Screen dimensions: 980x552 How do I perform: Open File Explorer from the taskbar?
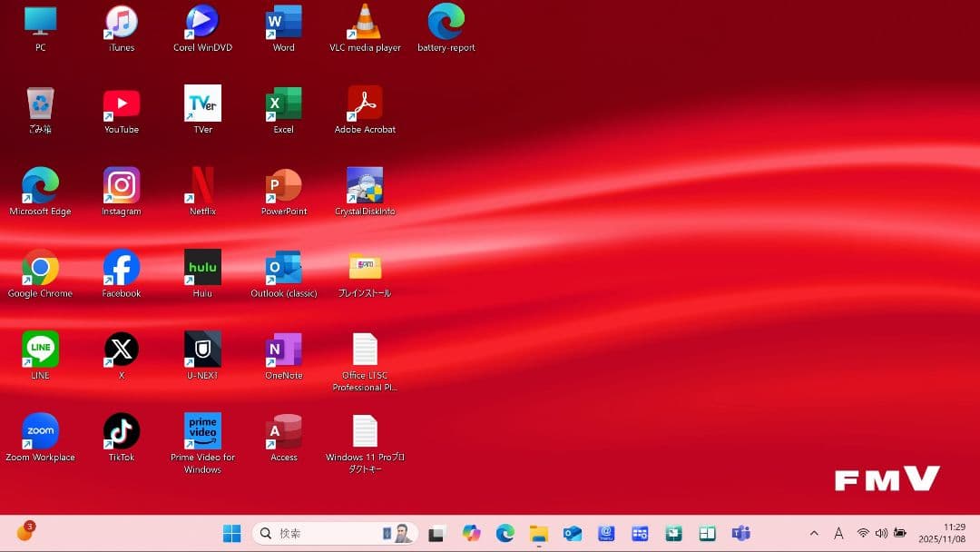[x=539, y=533]
